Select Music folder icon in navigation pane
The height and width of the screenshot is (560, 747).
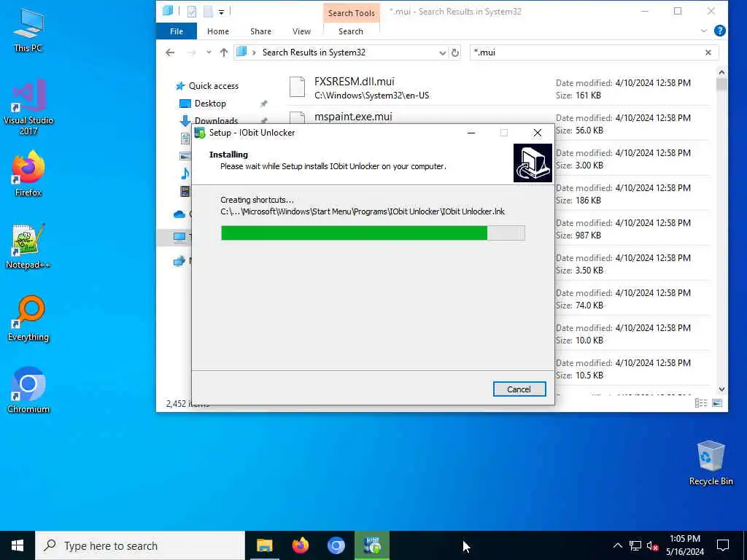(x=185, y=174)
